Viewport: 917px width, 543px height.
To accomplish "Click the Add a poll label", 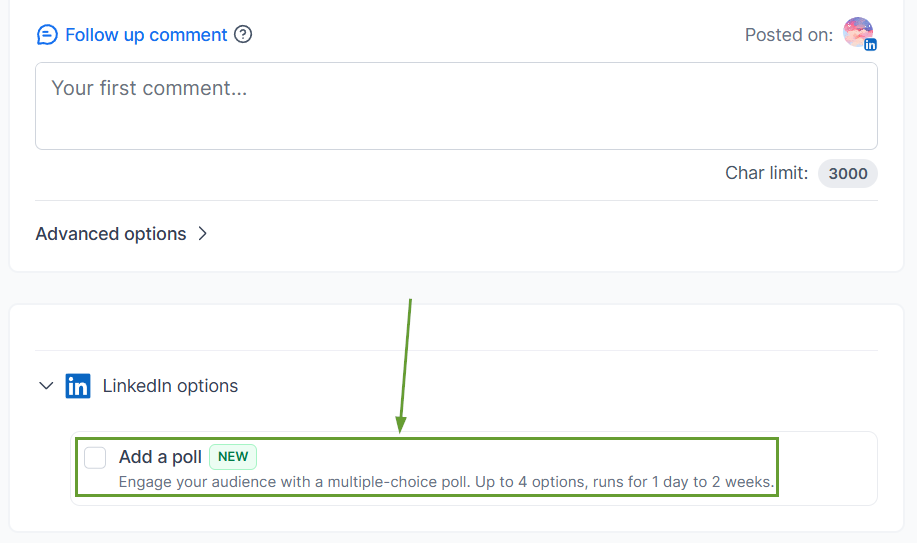I will [160, 456].
